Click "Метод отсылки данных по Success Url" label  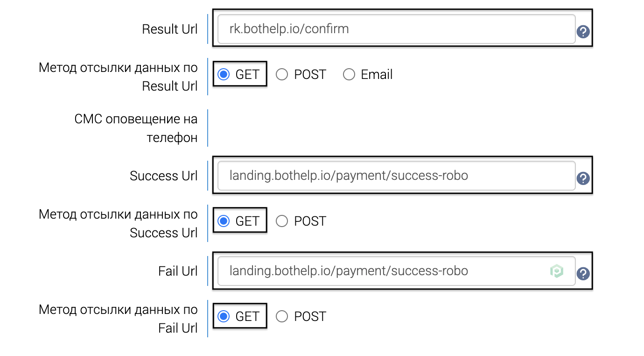click(118, 223)
